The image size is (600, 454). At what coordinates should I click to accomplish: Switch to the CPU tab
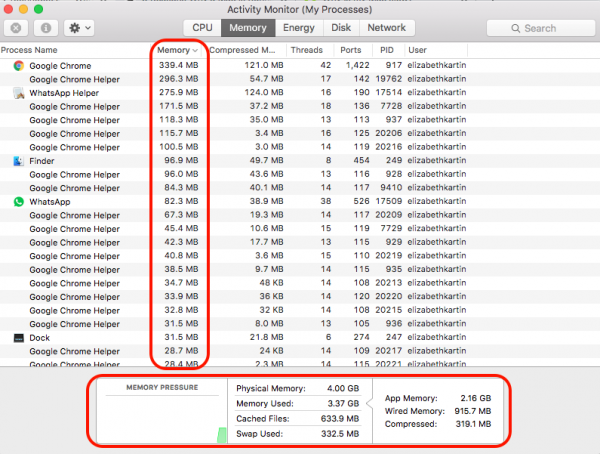pos(202,28)
